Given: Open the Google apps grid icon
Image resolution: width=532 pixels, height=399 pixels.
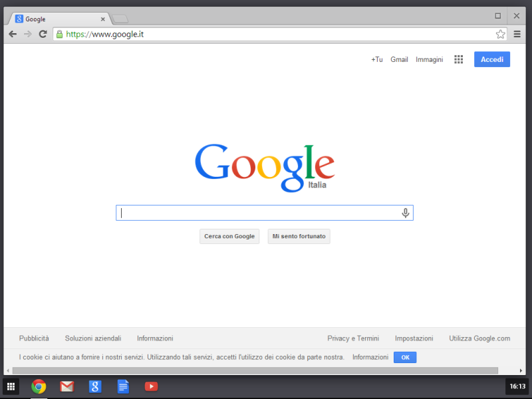Looking at the screenshot, I should coord(458,59).
